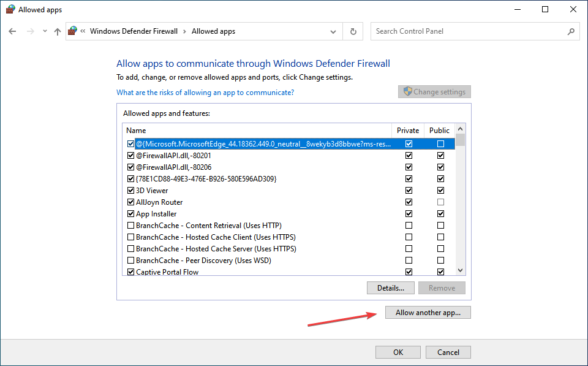Toggle Private checkbox for AllJoyn Router
This screenshot has height=366, width=588.
click(x=409, y=202)
